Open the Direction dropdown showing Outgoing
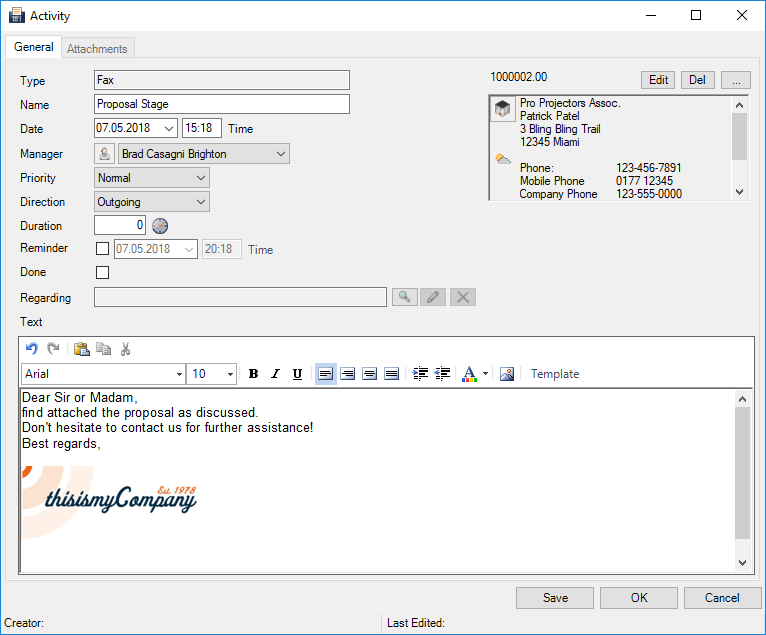The height and width of the screenshot is (635, 766). pos(201,202)
